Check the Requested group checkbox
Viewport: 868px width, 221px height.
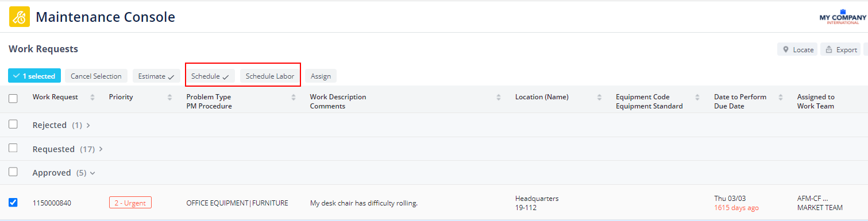pyautogui.click(x=13, y=148)
